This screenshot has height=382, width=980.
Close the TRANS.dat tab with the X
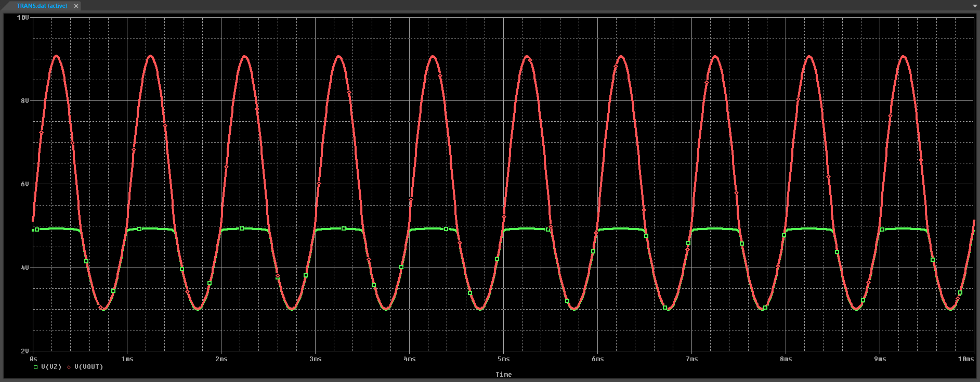pyautogui.click(x=76, y=6)
